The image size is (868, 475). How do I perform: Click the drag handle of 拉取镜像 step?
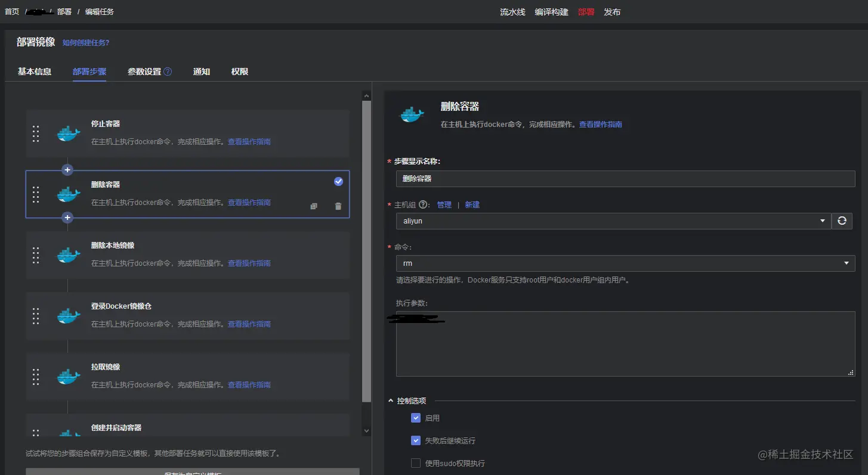[36, 377]
